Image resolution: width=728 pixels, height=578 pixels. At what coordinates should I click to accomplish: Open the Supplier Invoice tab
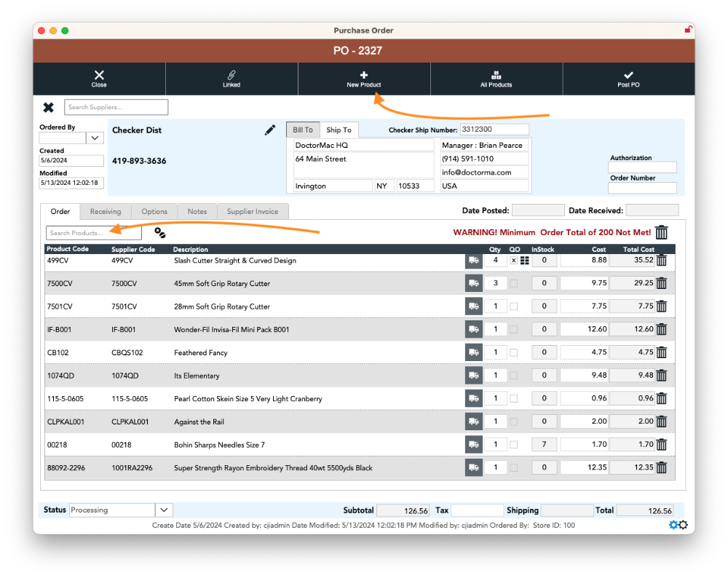tap(252, 212)
